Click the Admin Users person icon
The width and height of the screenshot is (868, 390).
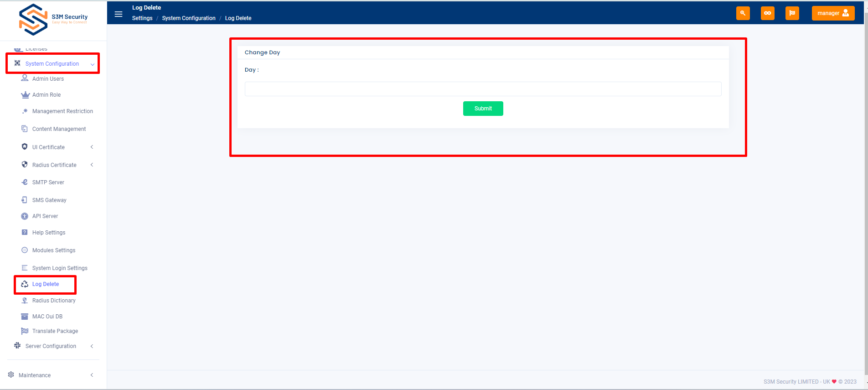[25, 78]
